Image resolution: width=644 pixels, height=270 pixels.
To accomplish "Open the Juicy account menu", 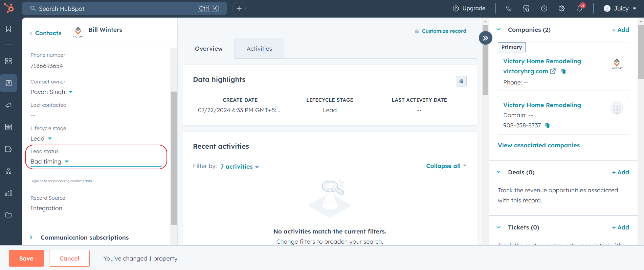I will [x=620, y=8].
